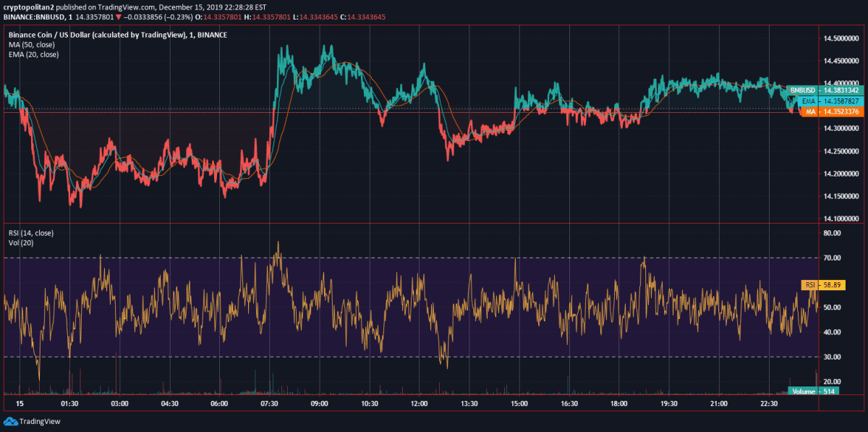Click the 12:00 time axis label

(419, 404)
